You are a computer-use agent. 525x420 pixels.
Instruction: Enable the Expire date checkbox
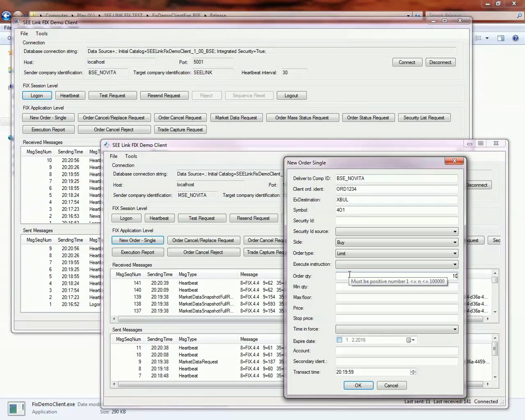click(339, 340)
